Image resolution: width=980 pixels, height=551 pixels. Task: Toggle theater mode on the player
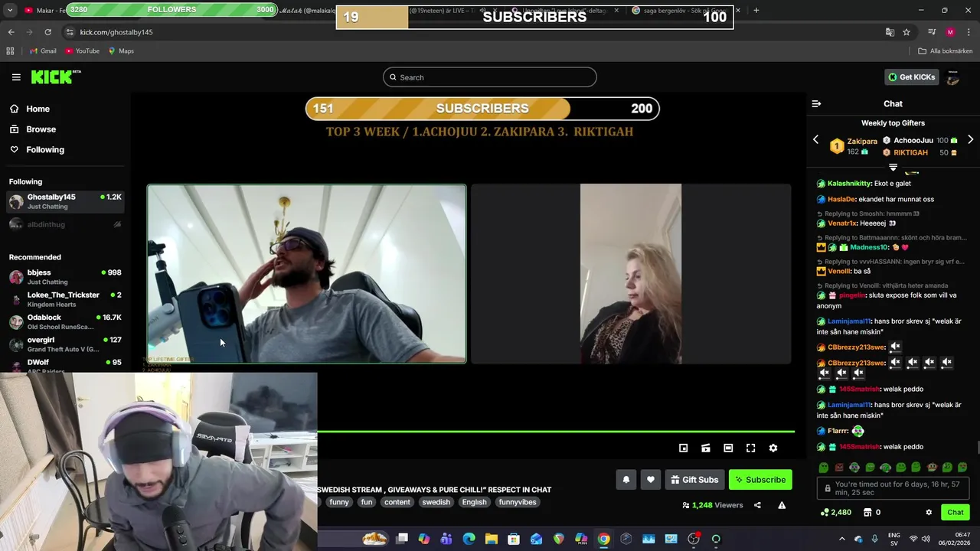point(728,448)
